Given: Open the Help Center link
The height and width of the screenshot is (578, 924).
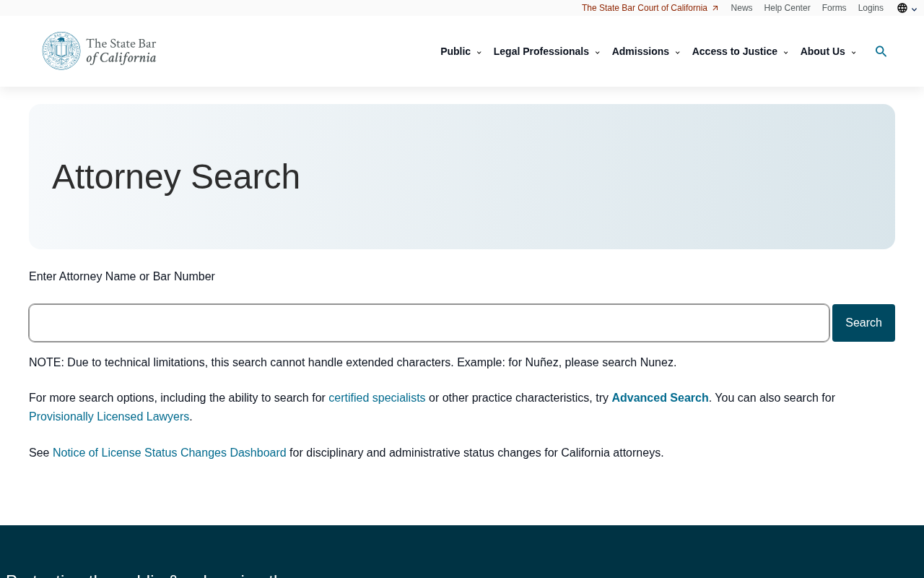Looking at the screenshot, I should click(x=787, y=8).
